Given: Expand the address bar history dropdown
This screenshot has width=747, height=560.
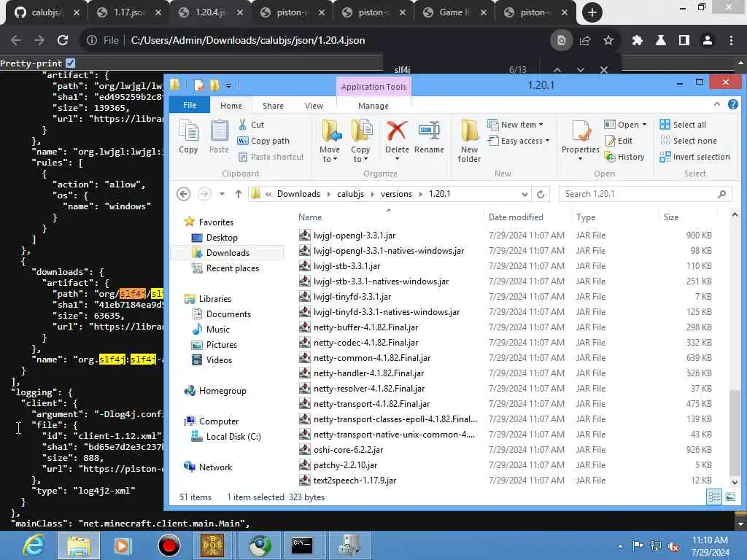Looking at the screenshot, I should pyautogui.click(x=525, y=194).
